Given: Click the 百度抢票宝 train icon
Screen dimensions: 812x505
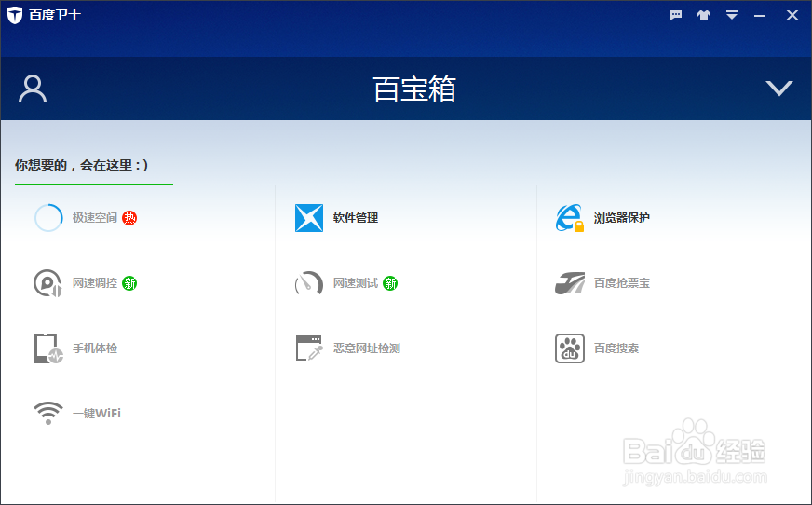Looking at the screenshot, I should (x=570, y=283).
